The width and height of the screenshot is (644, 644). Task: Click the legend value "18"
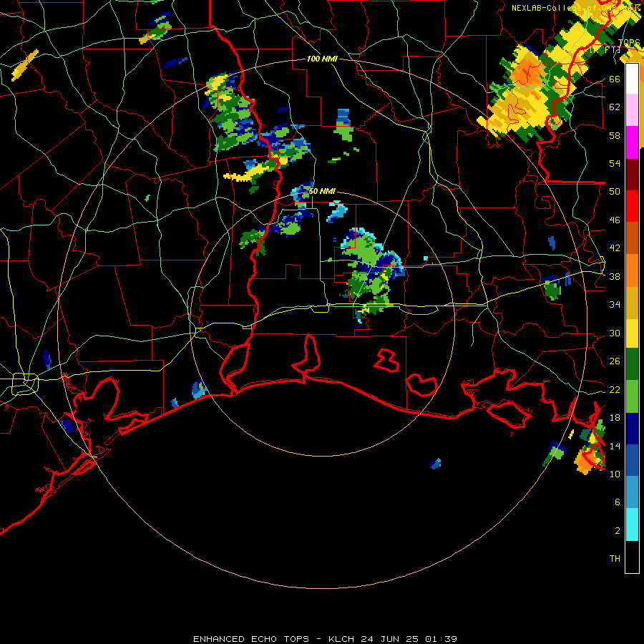tap(615, 417)
